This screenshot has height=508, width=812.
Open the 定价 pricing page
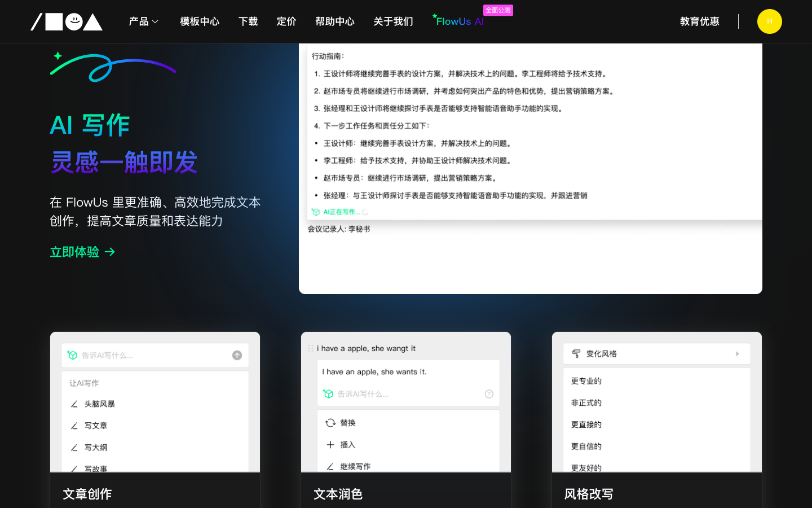click(x=286, y=21)
